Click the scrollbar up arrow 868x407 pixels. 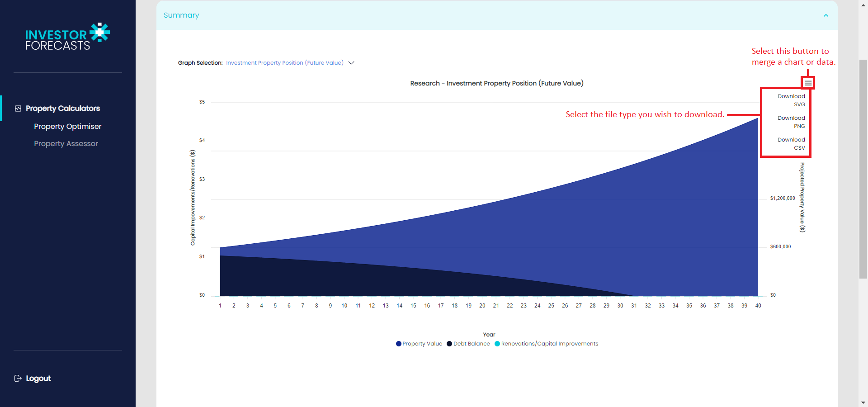click(863, 4)
